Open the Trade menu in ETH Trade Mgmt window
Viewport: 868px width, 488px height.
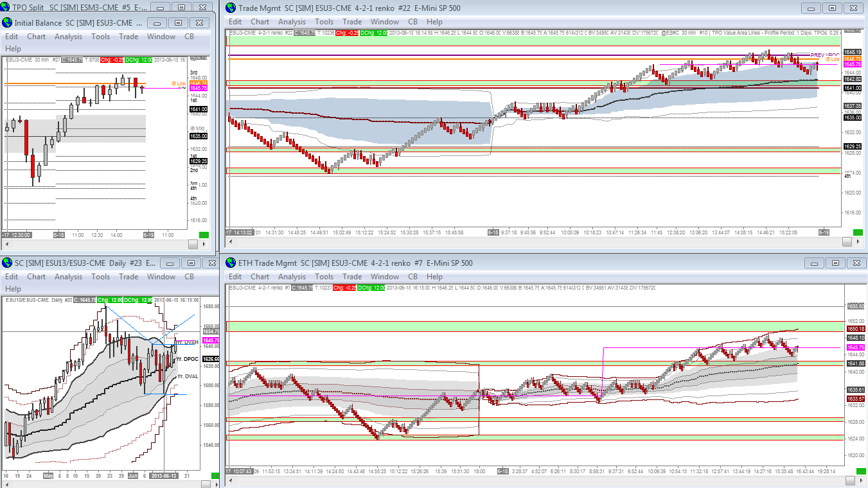click(352, 277)
